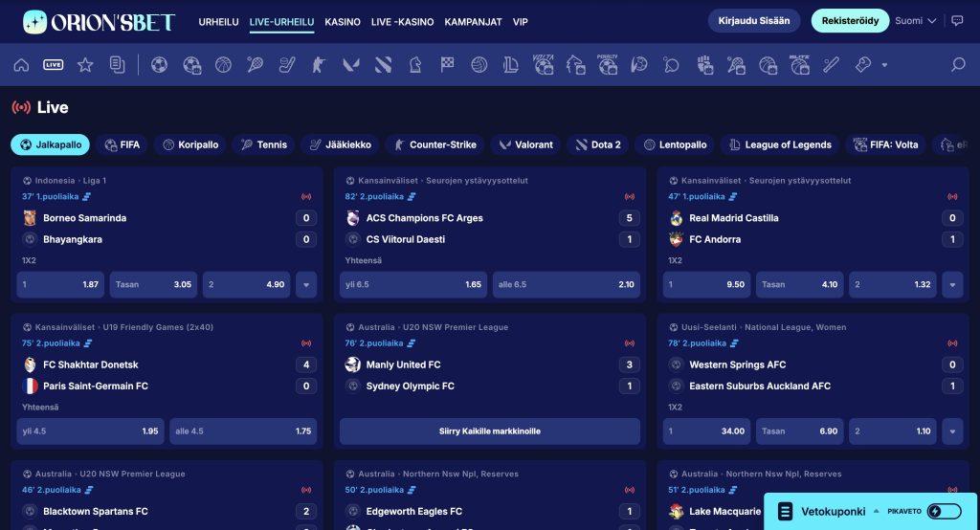Open favorites star icon
The image size is (980, 530).
point(85,64)
